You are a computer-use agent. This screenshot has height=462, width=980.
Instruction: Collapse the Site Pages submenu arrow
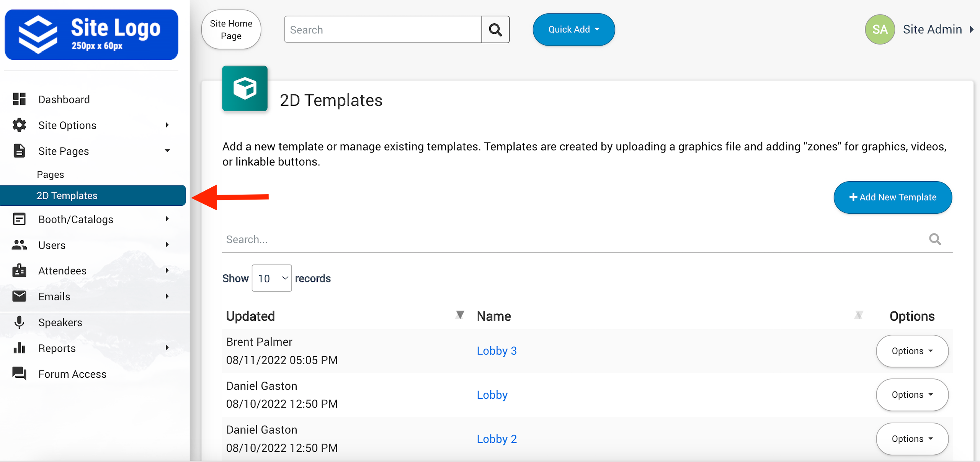point(167,151)
